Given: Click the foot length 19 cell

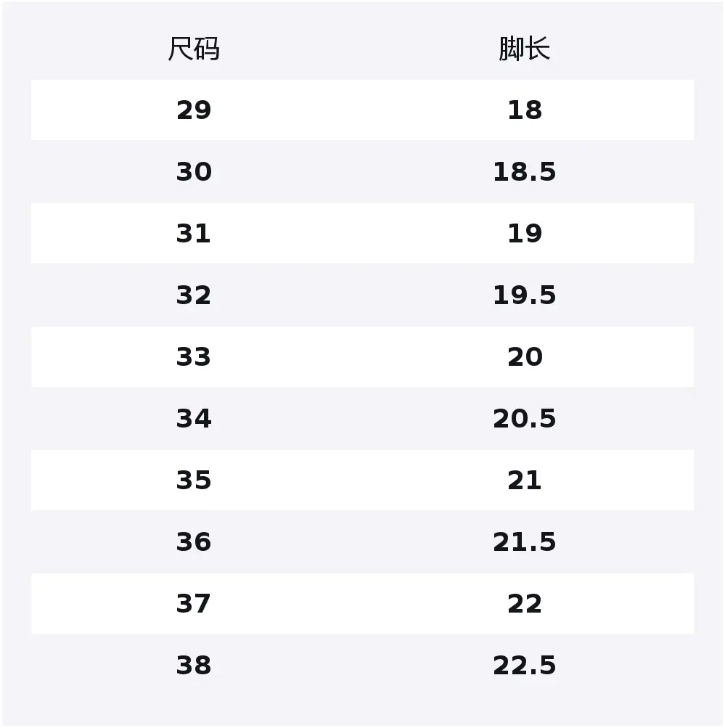Looking at the screenshot, I should pos(524,234).
